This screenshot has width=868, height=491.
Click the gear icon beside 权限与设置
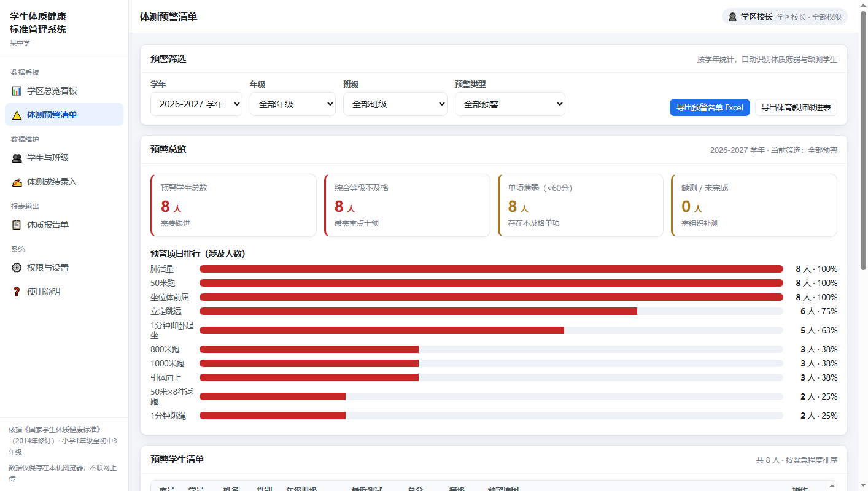(x=17, y=268)
